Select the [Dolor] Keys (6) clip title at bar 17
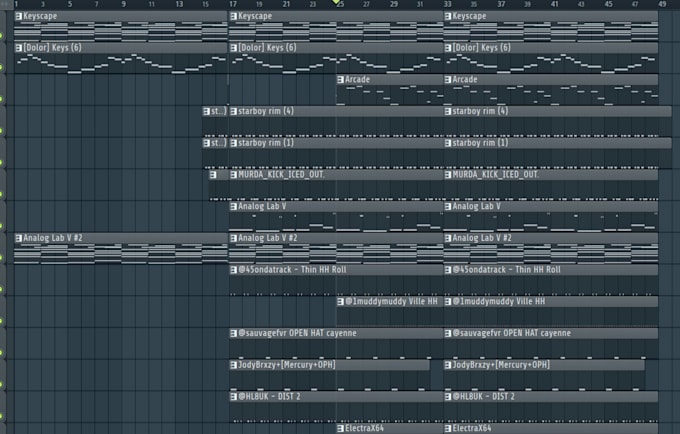The image size is (680, 434). click(267, 48)
